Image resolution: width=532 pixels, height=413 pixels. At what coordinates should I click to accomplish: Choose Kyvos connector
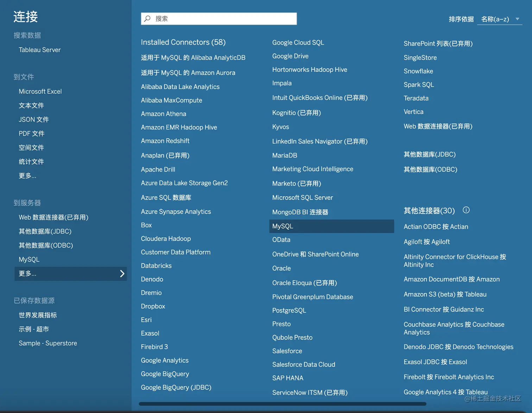pyautogui.click(x=280, y=127)
